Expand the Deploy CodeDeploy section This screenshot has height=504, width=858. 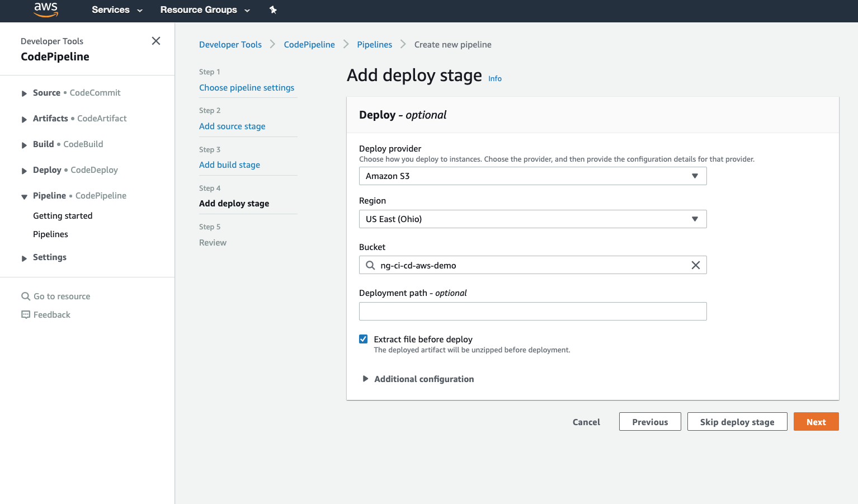coord(24,171)
